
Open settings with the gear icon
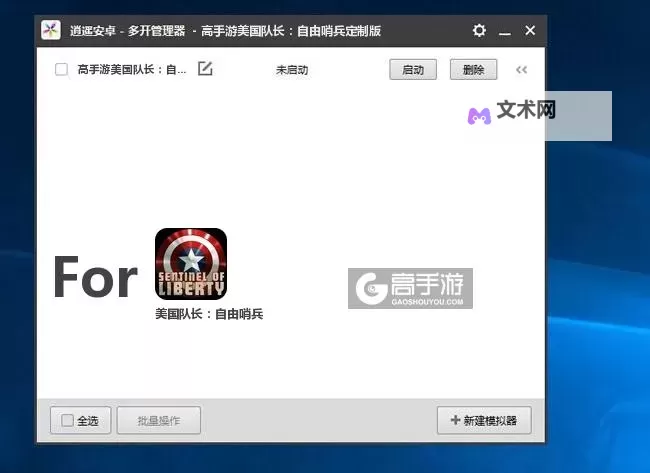pos(479,31)
